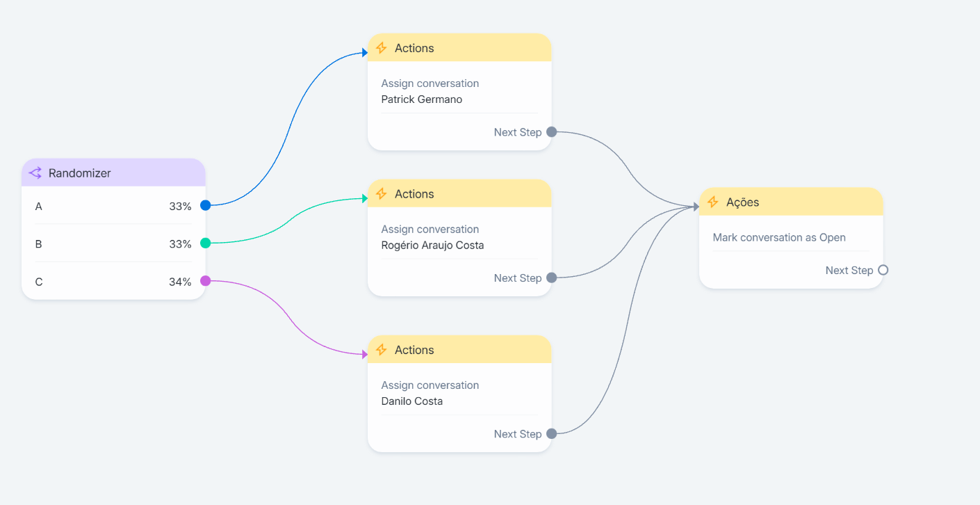Click Next Step connector on Rogério Araujo Costa node
This screenshot has width=980, height=505.
[551, 278]
